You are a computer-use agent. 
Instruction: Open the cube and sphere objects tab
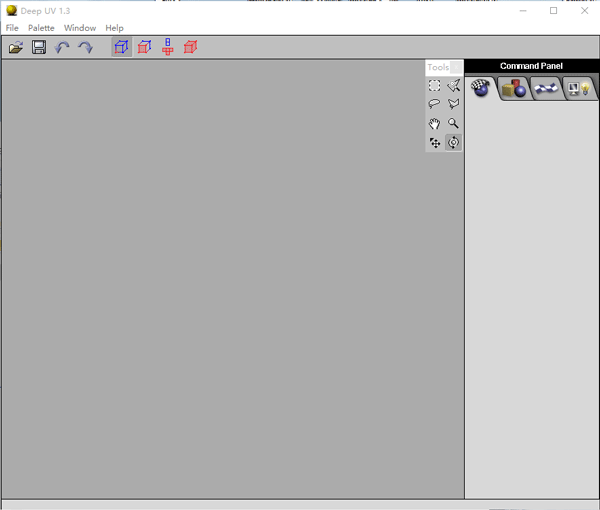(514, 89)
